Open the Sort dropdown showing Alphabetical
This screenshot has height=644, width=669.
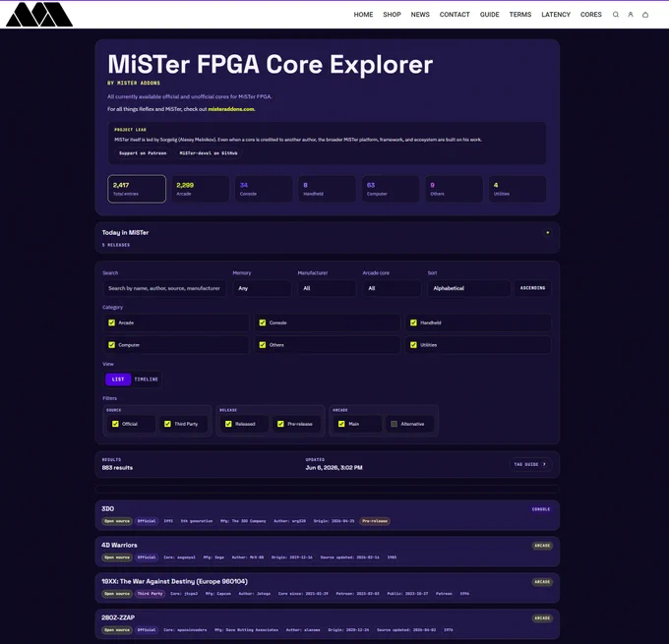[x=469, y=288]
